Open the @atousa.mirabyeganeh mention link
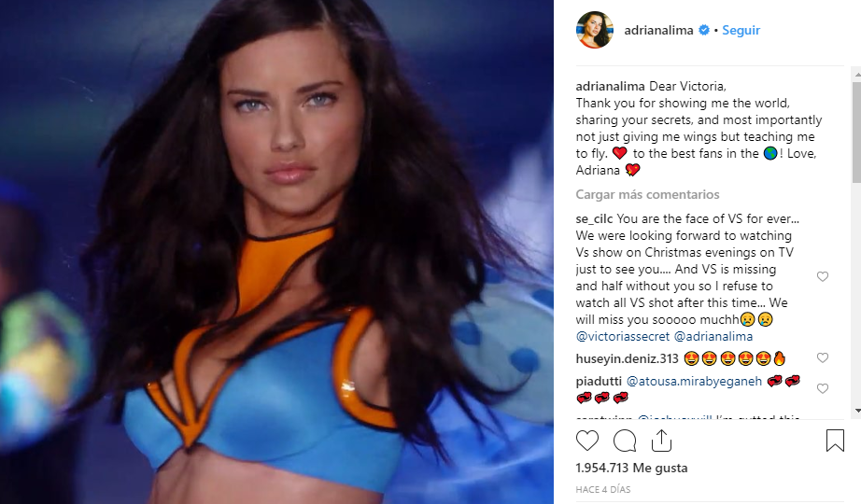This screenshot has height=504, width=861. point(694,381)
